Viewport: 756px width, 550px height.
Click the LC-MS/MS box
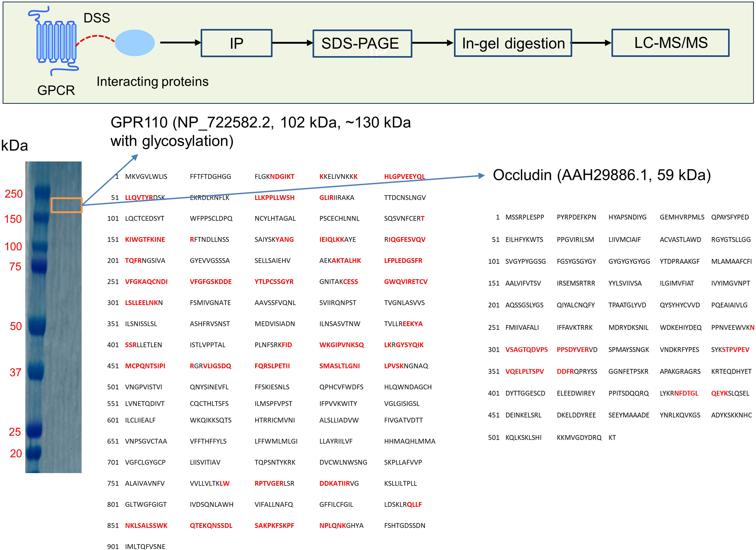click(670, 43)
